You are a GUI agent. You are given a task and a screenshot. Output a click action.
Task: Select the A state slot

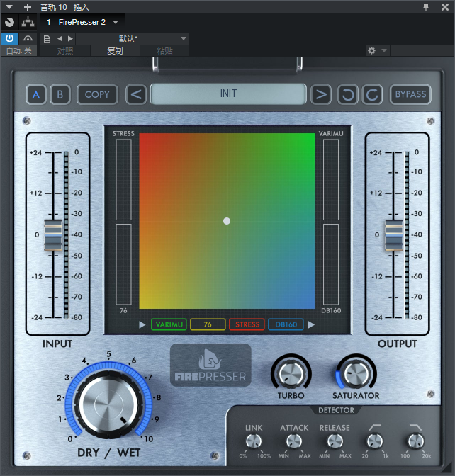(36, 94)
